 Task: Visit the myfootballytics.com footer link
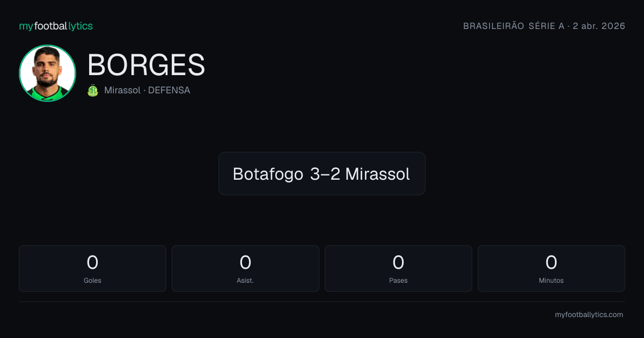tap(589, 315)
